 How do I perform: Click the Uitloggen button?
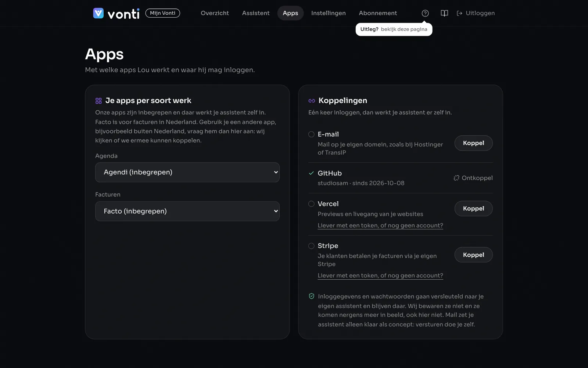coord(476,13)
